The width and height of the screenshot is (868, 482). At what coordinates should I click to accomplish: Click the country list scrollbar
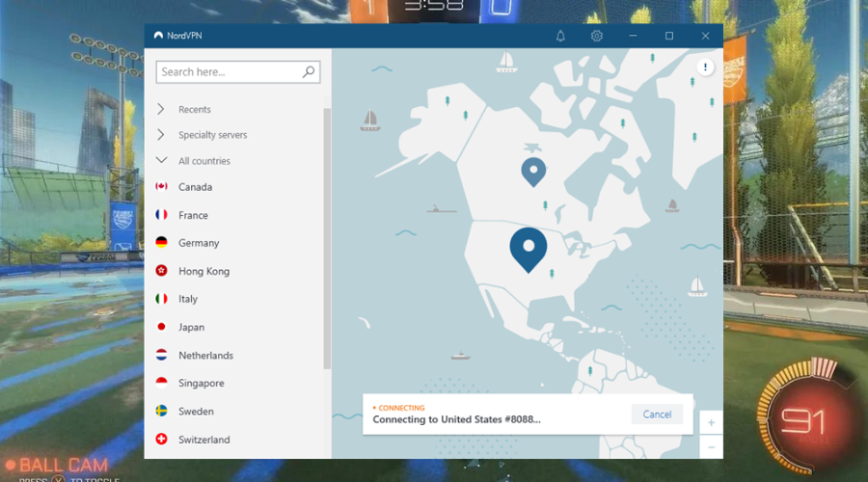pos(327,238)
